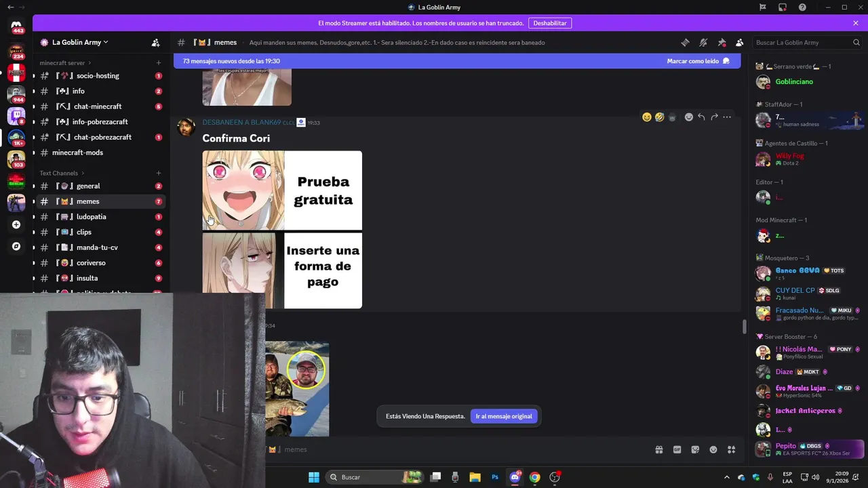868x488 pixels.
Task: Click the flag icon in the title bar
Action: click(763, 7)
